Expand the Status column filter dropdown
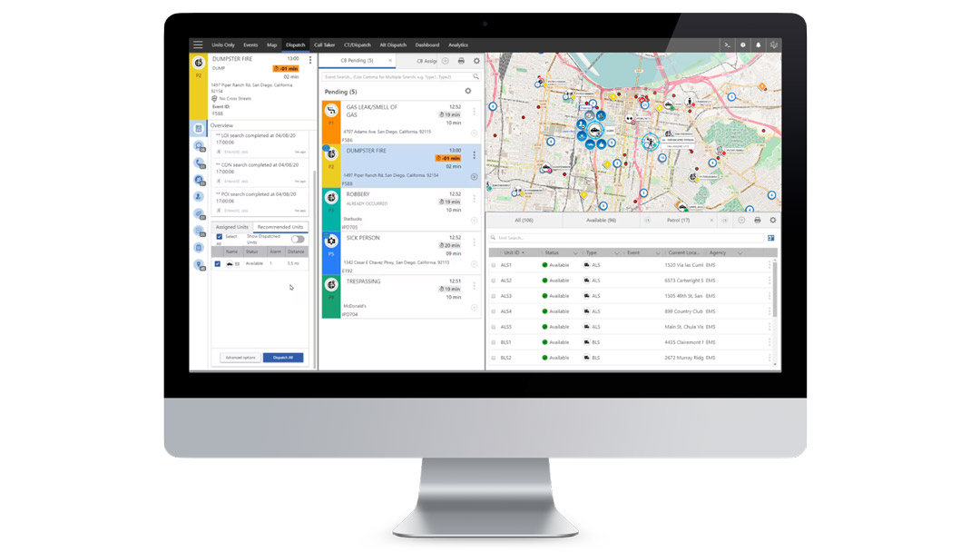 [575, 252]
